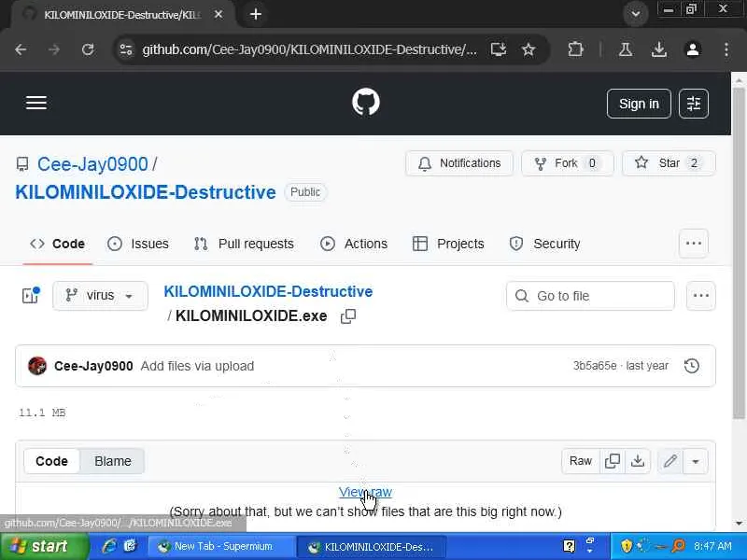Download raw file icon
This screenshot has width=747, height=560.
click(638, 461)
